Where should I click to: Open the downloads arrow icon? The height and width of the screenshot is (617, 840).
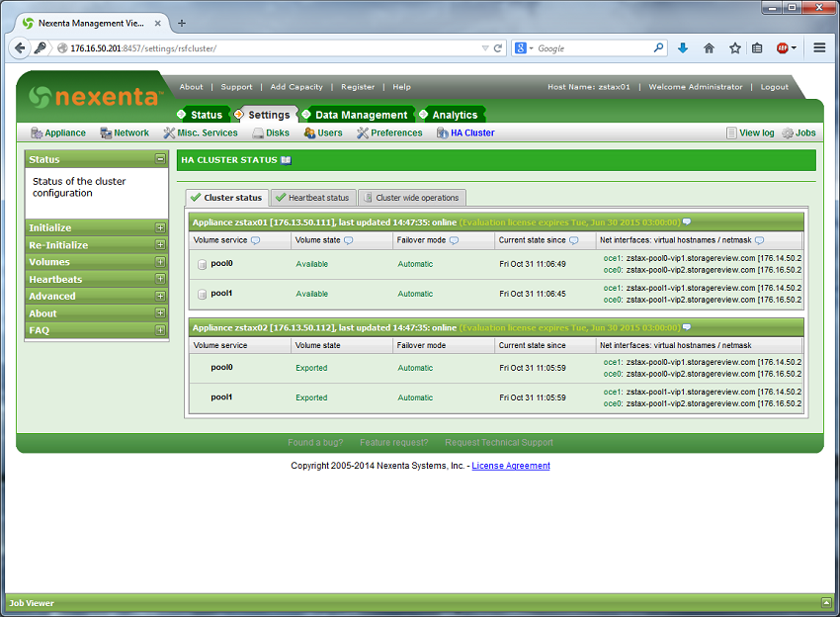683,48
